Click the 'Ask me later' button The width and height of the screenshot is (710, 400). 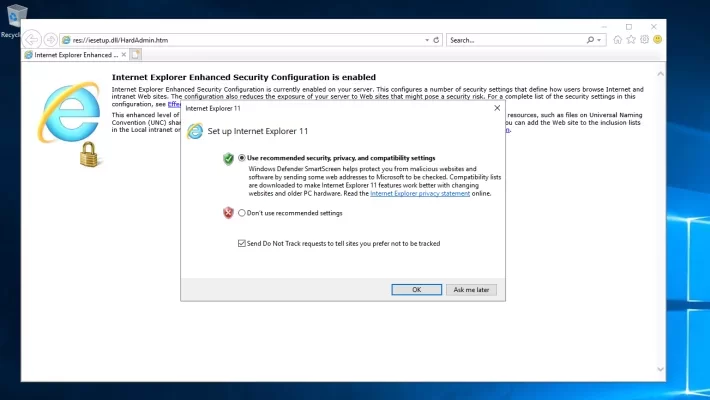tap(471, 289)
